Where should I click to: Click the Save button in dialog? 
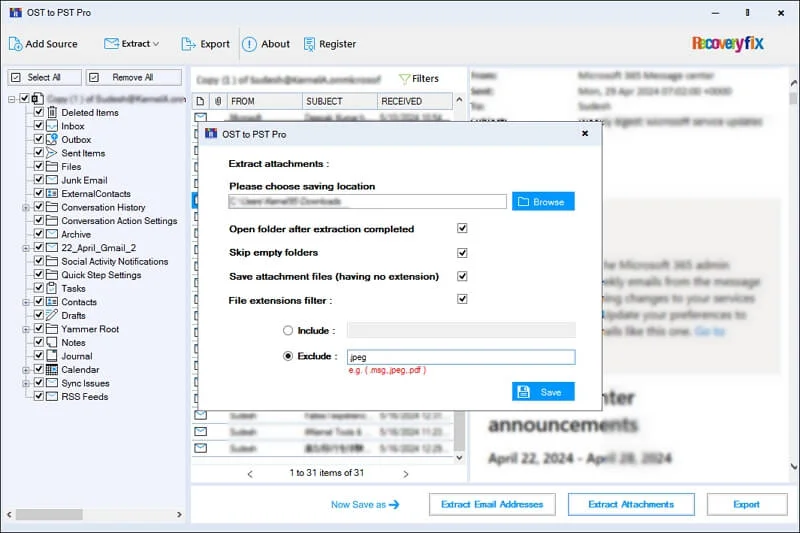point(543,392)
